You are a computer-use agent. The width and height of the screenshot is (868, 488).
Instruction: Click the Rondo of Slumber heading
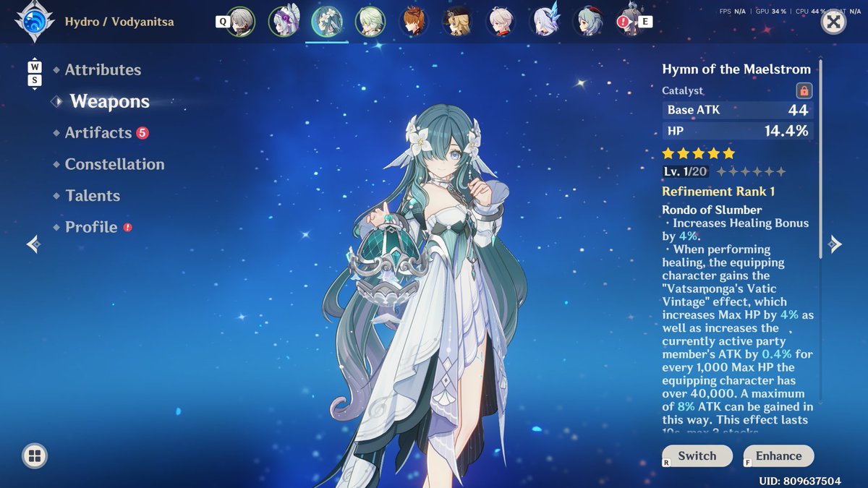[712, 210]
